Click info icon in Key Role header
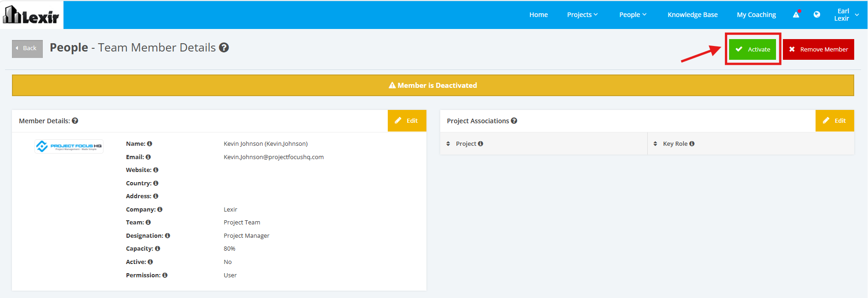Image resolution: width=868 pixels, height=298 pixels. click(692, 143)
